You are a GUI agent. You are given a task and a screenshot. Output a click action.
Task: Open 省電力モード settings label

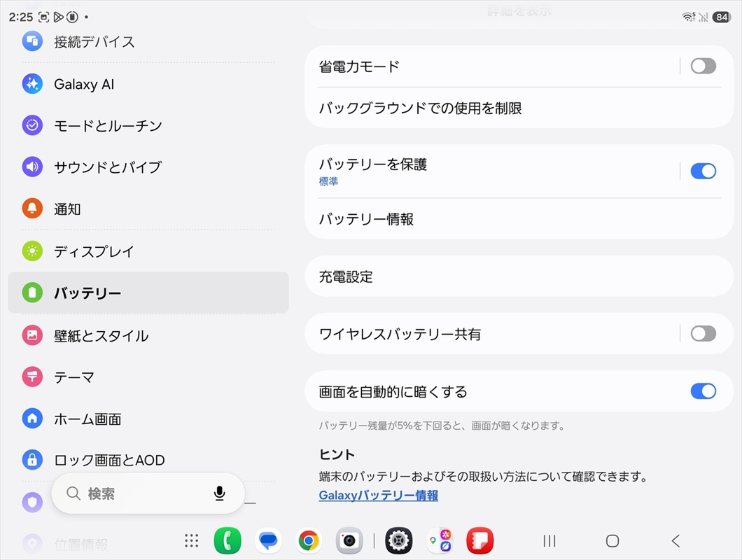pos(359,66)
